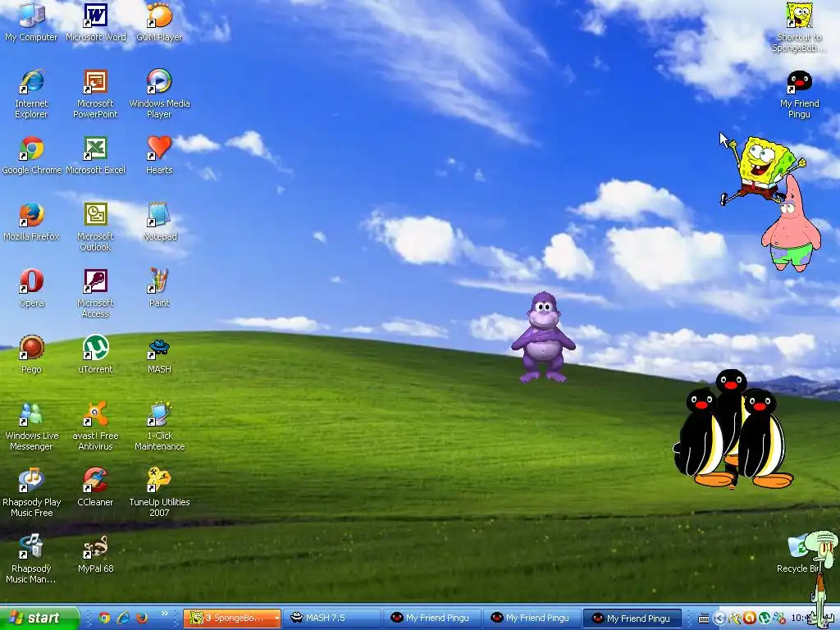Click the jumping SpongeBob character
The height and width of the screenshot is (630, 840).
tap(761, 169)
